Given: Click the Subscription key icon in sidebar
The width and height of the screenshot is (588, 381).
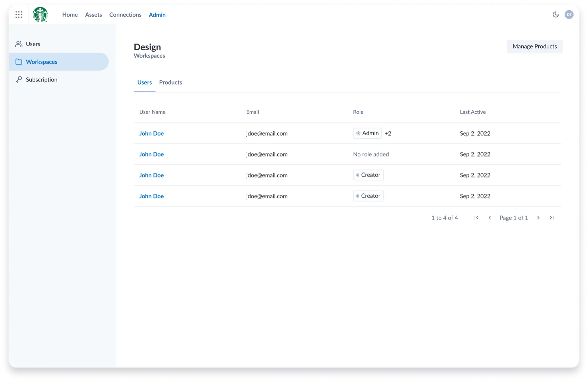Looking at the screenshot, I should (19, 79).
